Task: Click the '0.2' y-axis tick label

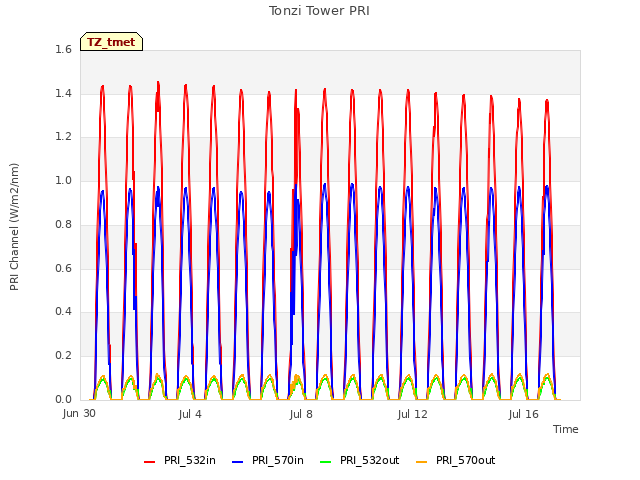Action: click(63, 356)
